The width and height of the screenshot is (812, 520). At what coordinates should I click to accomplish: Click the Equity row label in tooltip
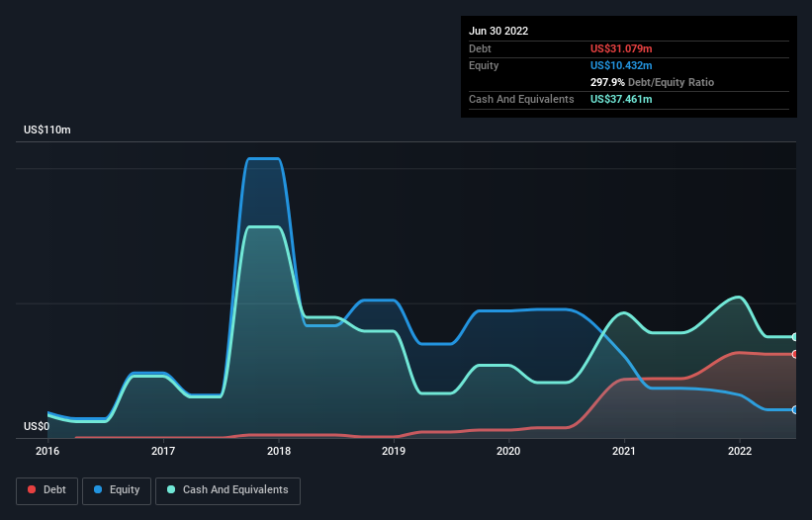click(x=484, y=65)
